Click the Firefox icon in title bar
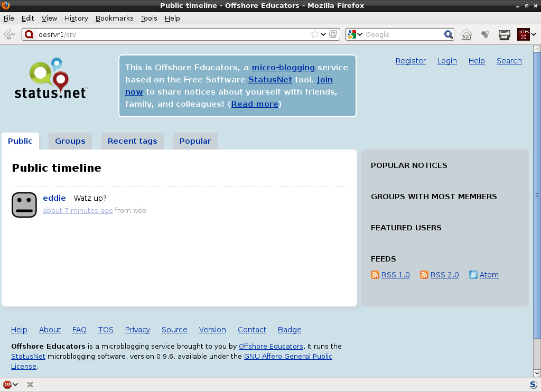Screen dimensions: 541x392 point(5,5)
